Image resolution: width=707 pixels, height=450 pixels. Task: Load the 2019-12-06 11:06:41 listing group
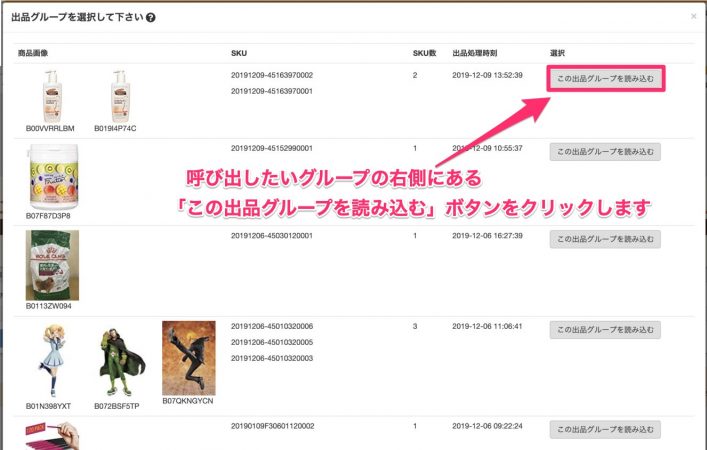click(x=605, y=330)
